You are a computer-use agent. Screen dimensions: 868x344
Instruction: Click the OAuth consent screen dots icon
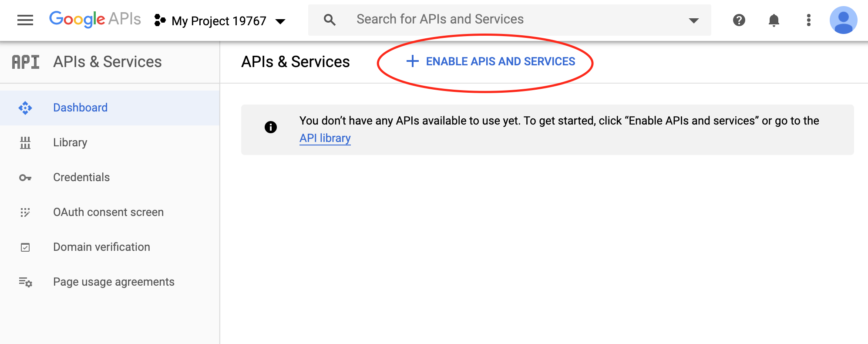point(25,212)
